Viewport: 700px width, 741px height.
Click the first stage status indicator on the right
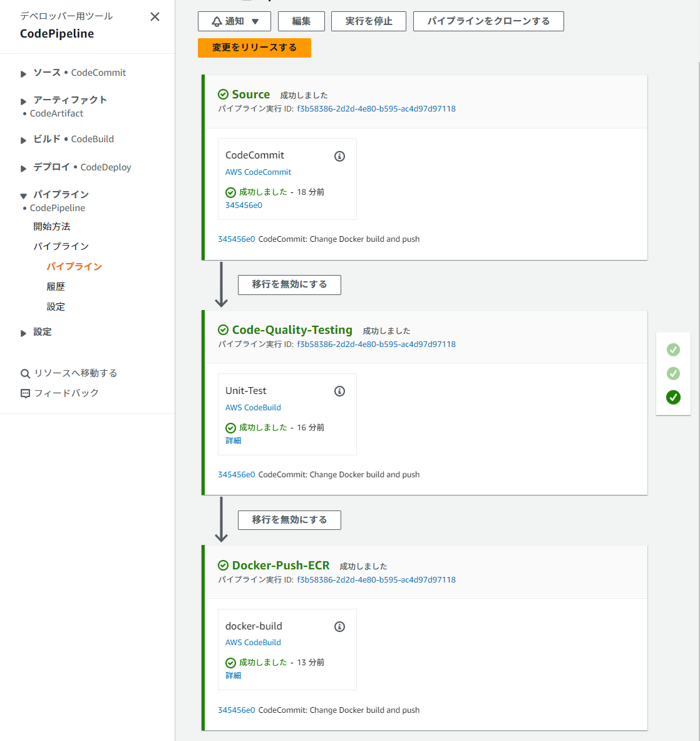(x=673, y=350)
